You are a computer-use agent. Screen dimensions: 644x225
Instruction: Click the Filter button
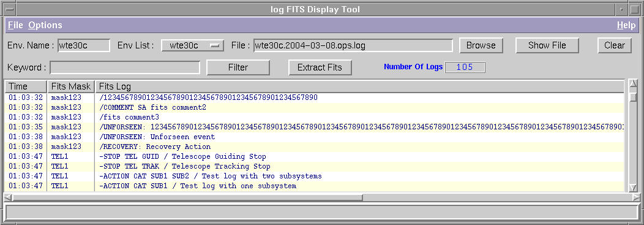tap(238, 67)
